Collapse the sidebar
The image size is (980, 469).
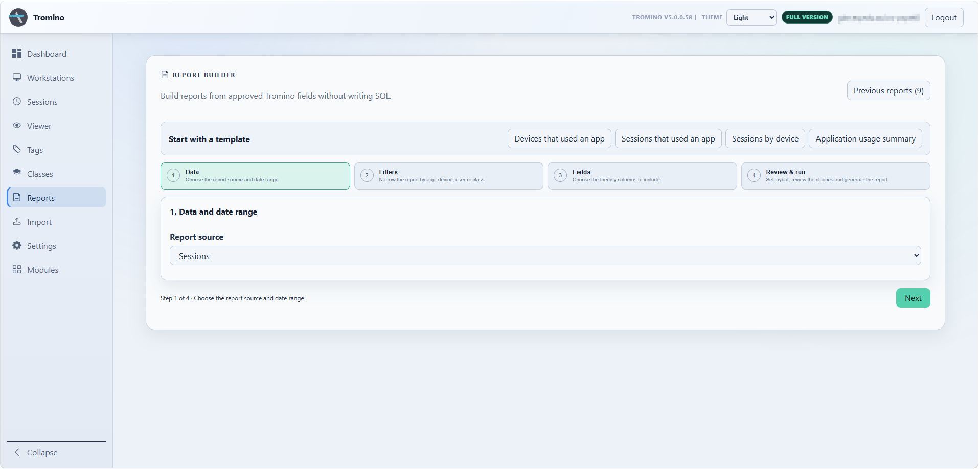[56, 452]
